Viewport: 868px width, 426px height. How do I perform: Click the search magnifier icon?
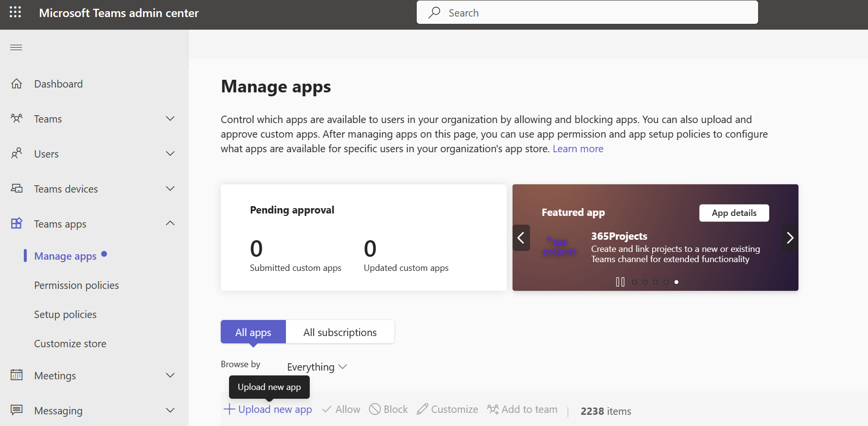point(434,13)
